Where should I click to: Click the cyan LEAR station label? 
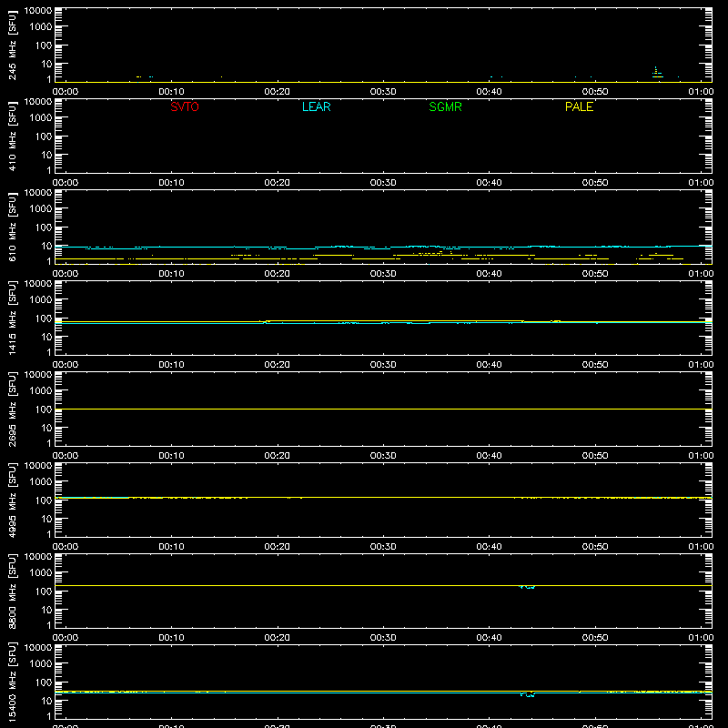[x=316, y=106]
